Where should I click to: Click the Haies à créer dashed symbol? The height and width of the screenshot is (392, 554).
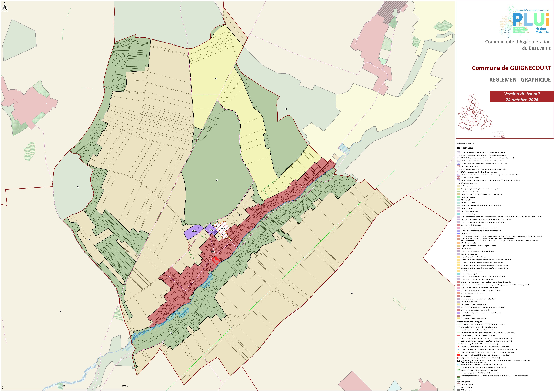click(458, 330)
